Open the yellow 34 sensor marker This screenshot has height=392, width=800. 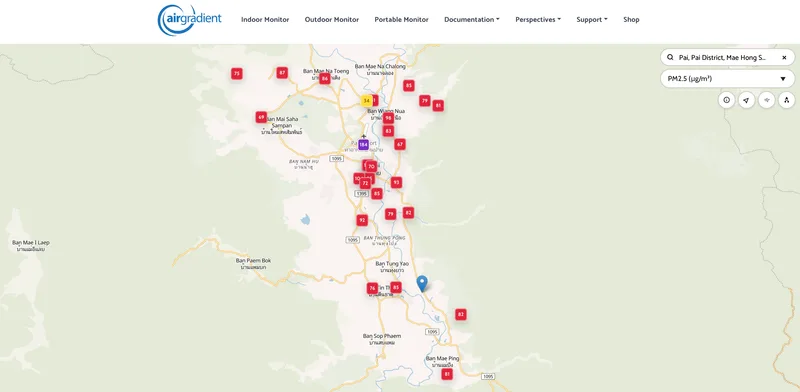[x=366, y=101]
